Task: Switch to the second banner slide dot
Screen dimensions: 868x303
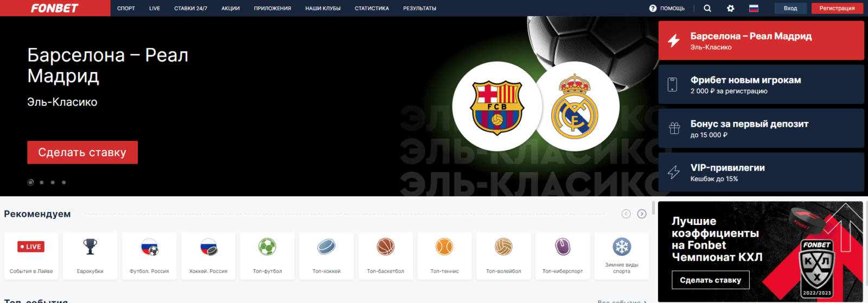Action: point(42,183)
